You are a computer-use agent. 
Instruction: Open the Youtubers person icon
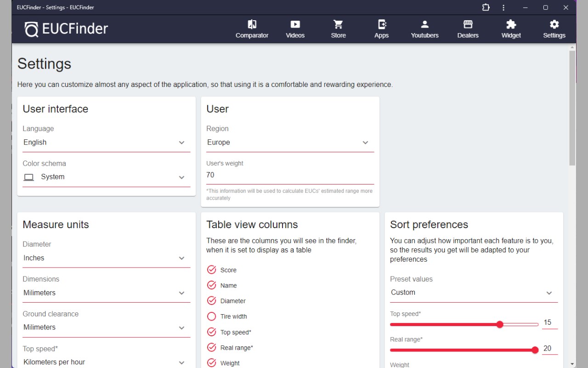click(424, 24)
